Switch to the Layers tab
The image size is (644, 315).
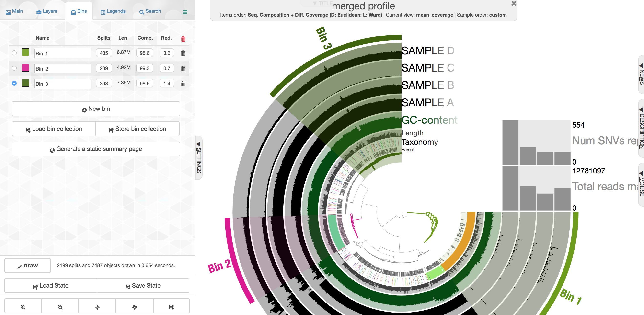[x=47, y=11]
